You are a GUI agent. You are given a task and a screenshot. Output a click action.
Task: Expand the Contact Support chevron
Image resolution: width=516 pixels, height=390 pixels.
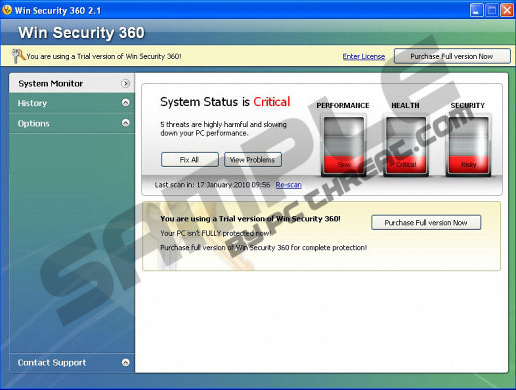point(125,362)
